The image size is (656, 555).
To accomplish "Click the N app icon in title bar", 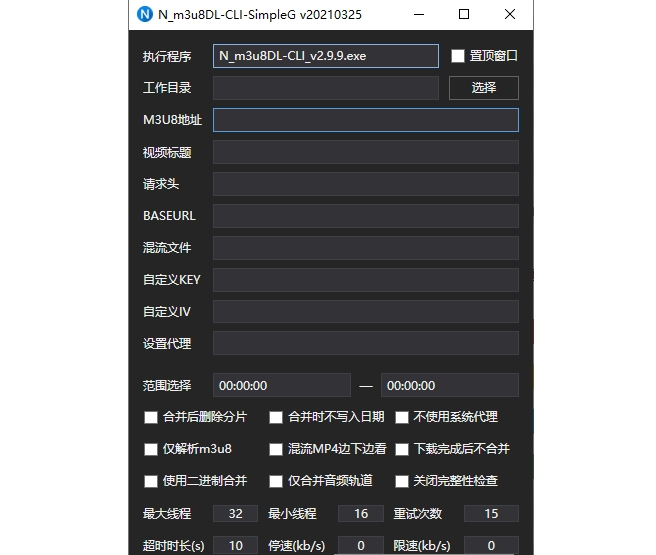I will pyautogui.click(x=145, y=15).
